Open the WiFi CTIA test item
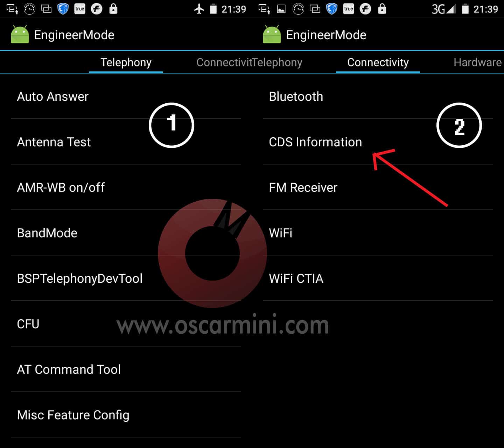This screenshot has height=448, width=504. (x=378, y=278)
